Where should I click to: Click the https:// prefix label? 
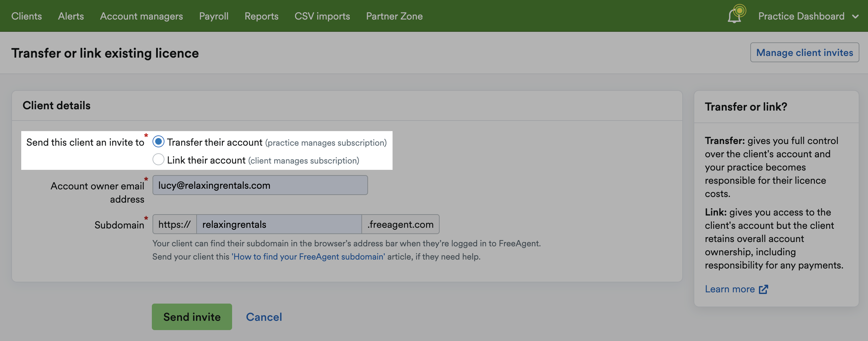[174, 224]
